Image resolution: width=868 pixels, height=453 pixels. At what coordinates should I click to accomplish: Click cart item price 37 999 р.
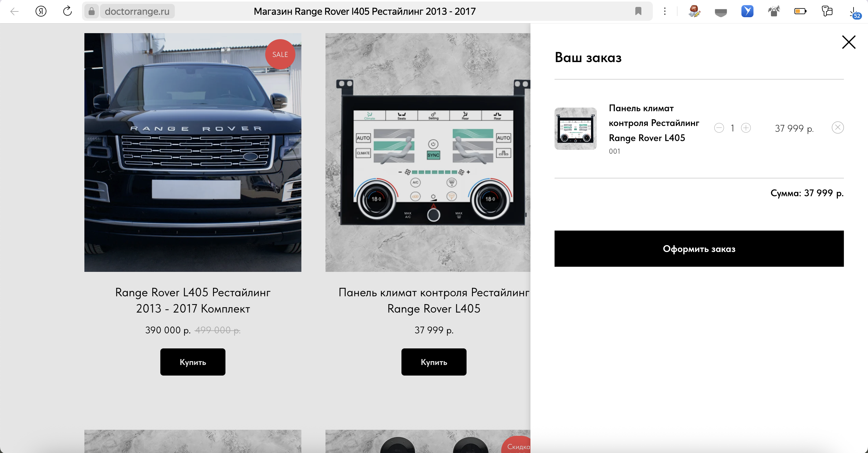(x=794, y=128)
